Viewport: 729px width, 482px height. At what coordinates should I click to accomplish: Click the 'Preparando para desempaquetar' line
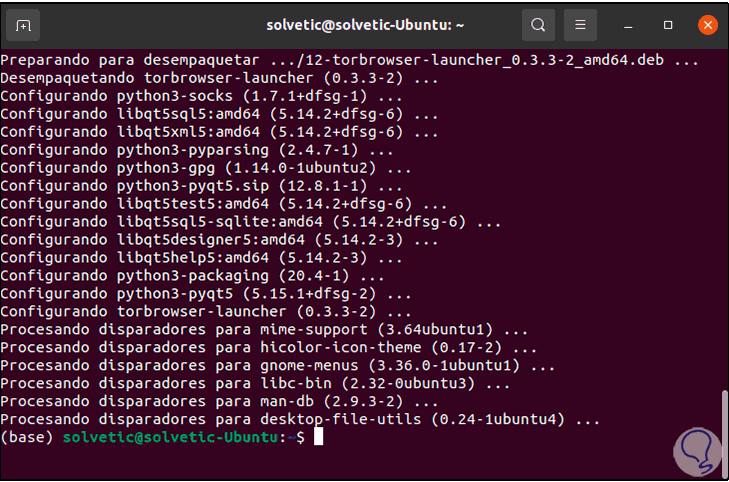point(348,60)
